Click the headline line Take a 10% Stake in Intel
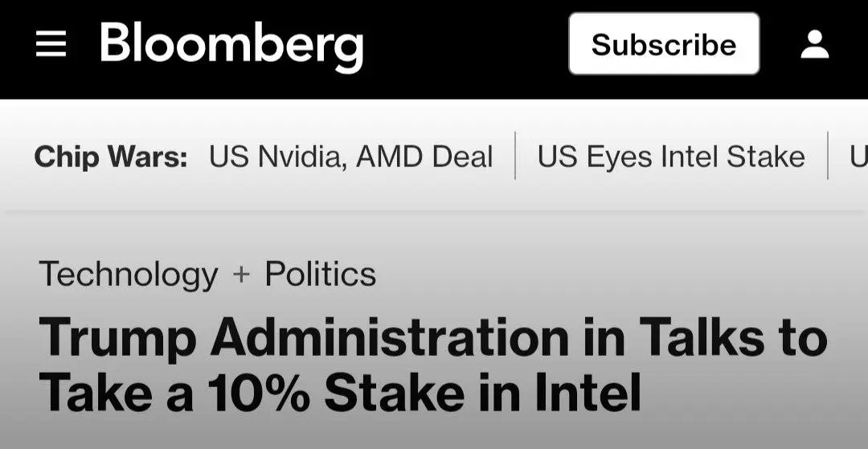Viewport: 868px width, 449px height. [x=340, y=393]
